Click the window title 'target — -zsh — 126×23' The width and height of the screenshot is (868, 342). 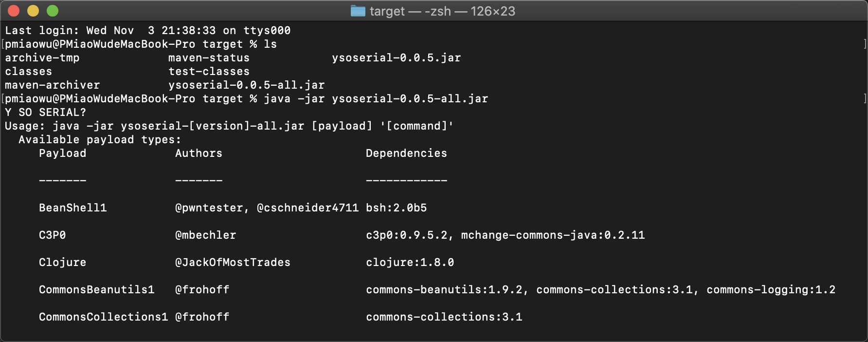(x=442, y=11)
